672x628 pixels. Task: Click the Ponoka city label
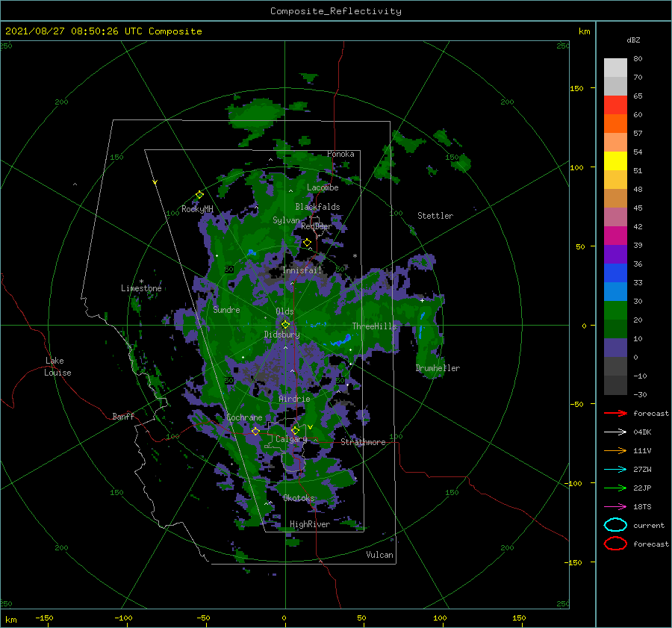[x=340, y=154]
